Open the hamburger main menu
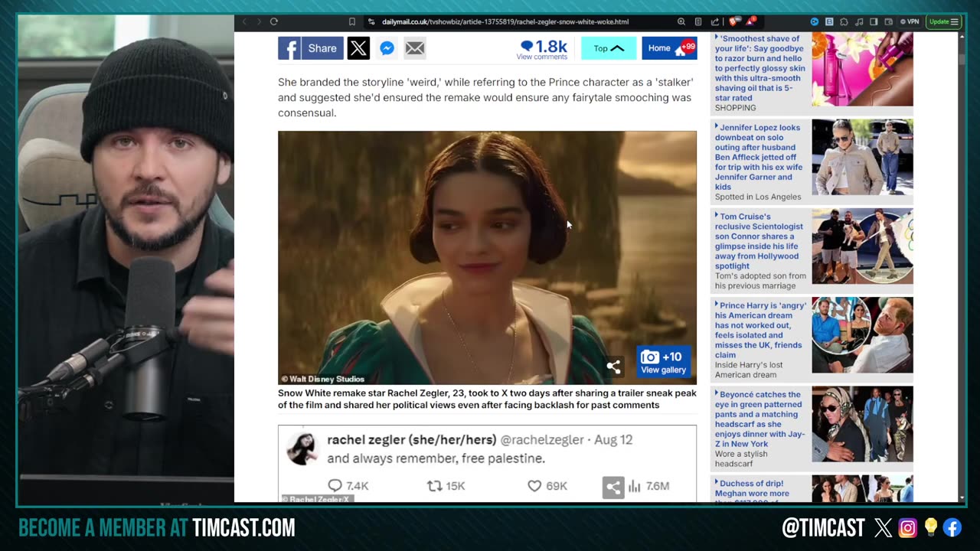Image resolution: width=980 pixels, height=551 pixels. 954,22
